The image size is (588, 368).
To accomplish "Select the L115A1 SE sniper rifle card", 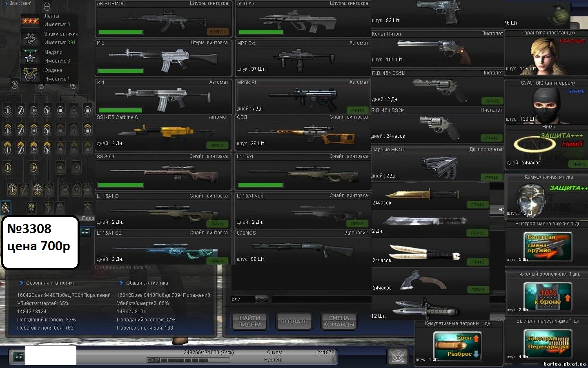I will [x=163, y=247].
